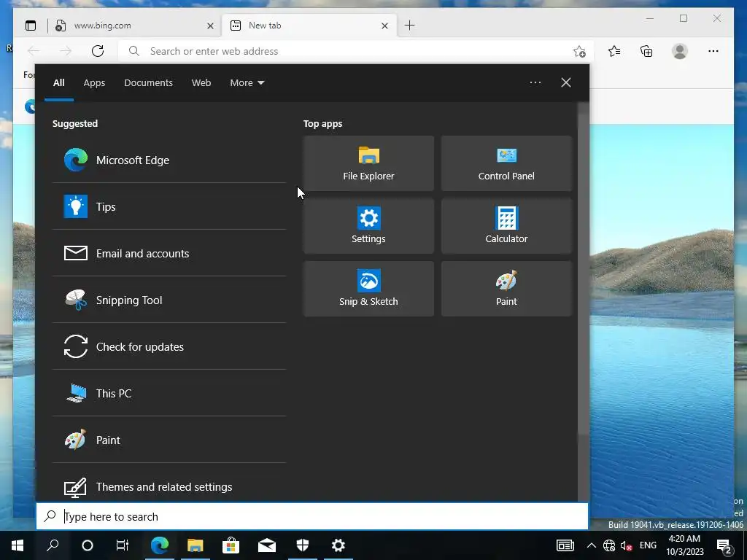Switch to the Apps search tab
747x560 pixels.
(94, 83)
